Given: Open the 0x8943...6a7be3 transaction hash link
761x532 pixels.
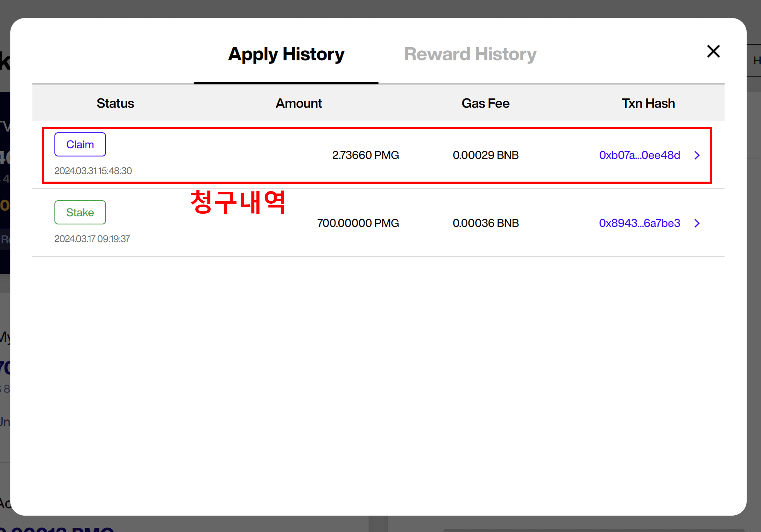Looking at the screenshot, I should pos(640,223).
